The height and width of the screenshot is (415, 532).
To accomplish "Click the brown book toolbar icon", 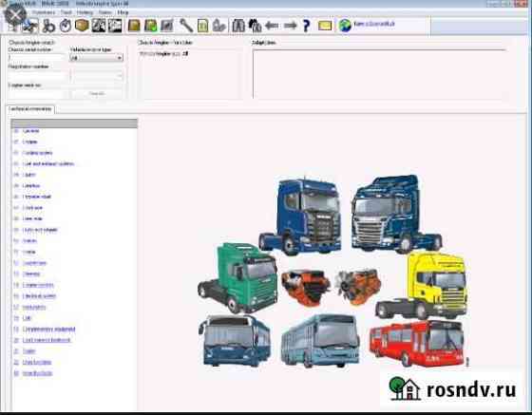I will (134, 26).
